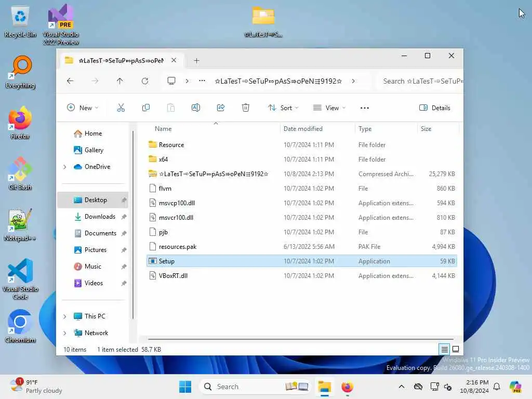Click File Explorer taskbar icon
The width and height of the screenshot is (532, 399).
click(x=324, y=387)
